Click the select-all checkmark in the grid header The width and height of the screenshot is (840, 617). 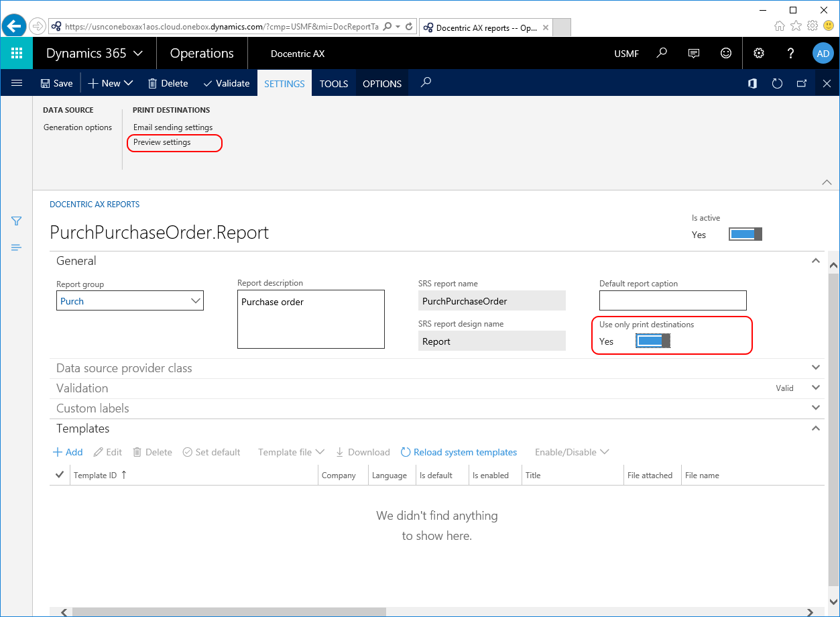[60, 475]
